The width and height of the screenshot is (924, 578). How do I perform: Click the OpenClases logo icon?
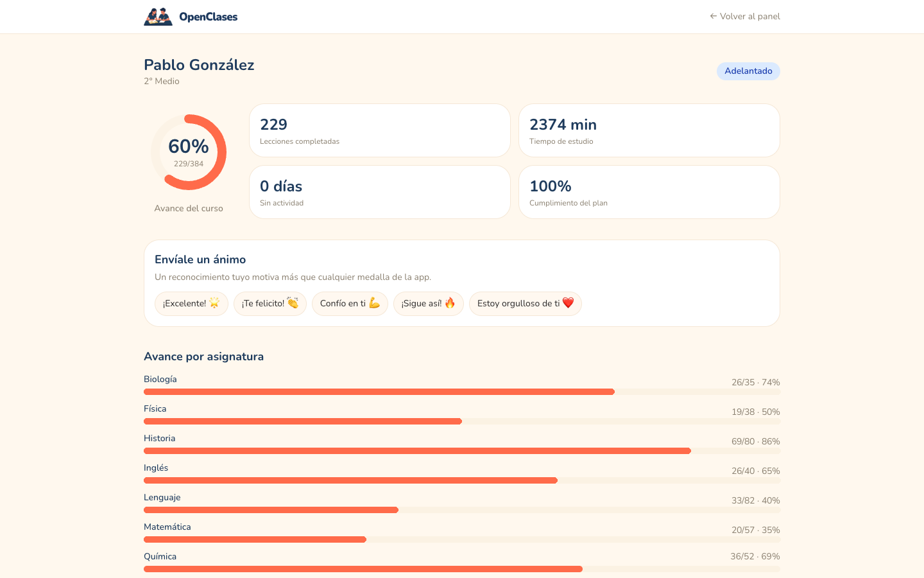tap(158, 17)
